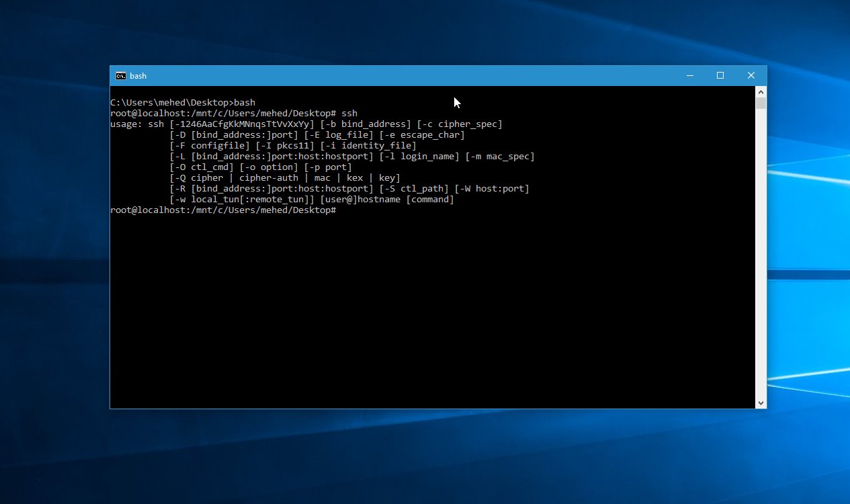The height and width of the screenshot is (504, 850).
Task: Click the last root@localhost prompt line
Action: [x=223, y=210]
